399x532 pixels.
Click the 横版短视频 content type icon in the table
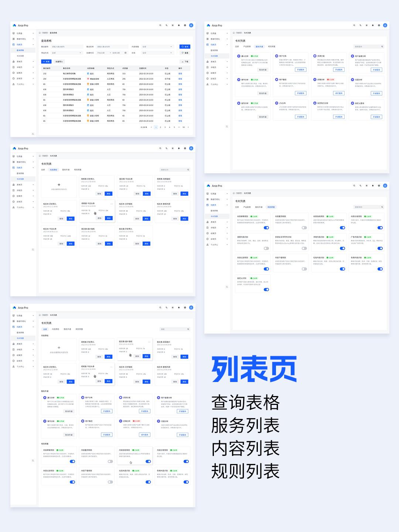pos(88,79)
